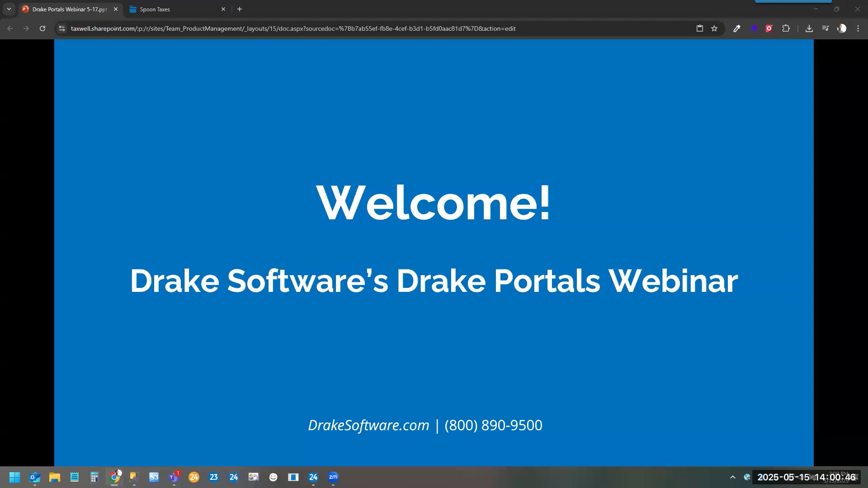Show hidden system tray icons

pyautogui.click(x=733, y=477)
